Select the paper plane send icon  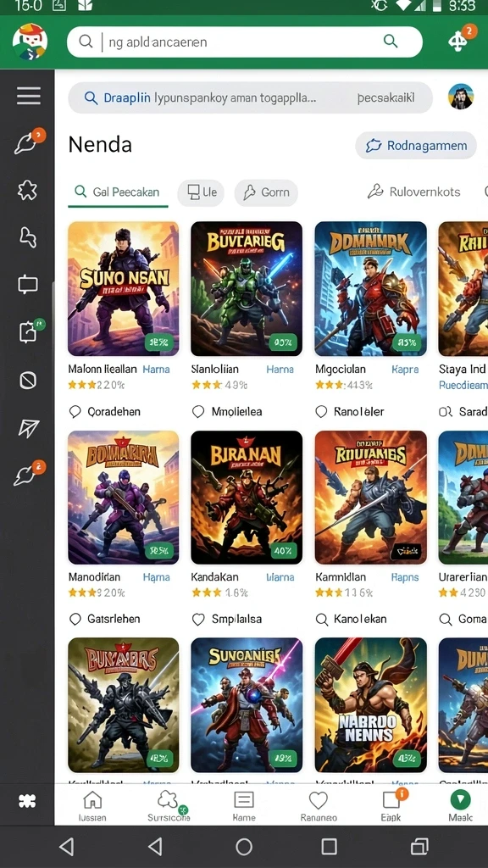point(28,428)
